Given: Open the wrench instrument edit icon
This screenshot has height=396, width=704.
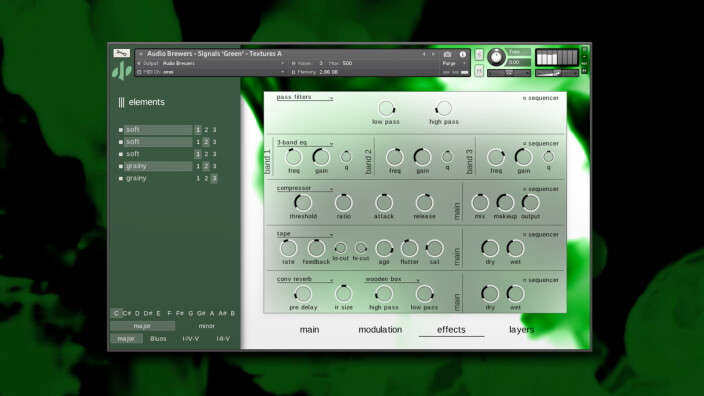Looking at the screenshot, I should (121, 53).
